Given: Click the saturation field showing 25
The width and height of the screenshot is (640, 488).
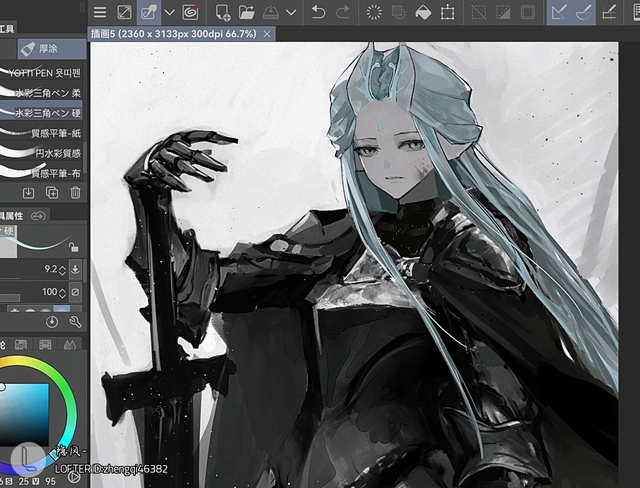Looking at the screenshot, I should pos(24,481).
